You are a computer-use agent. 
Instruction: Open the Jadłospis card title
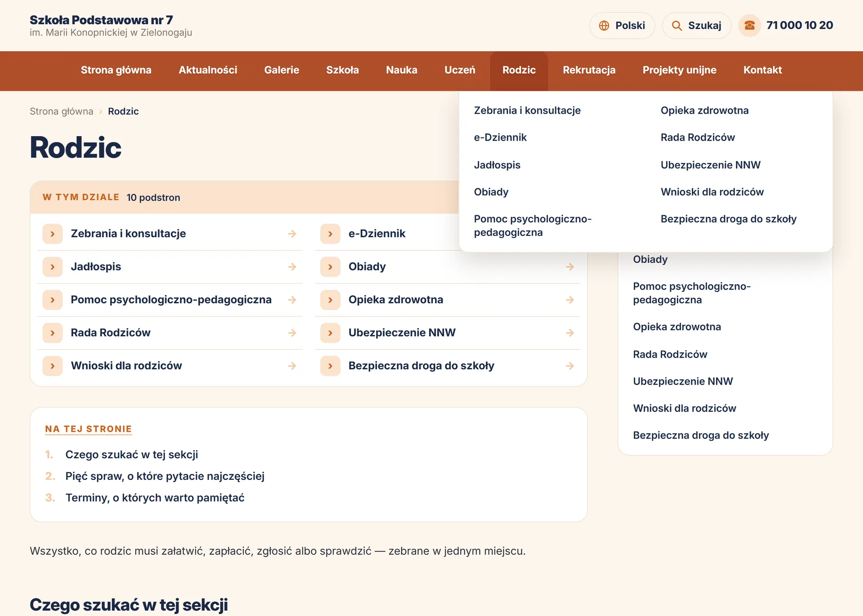coord(96,267)
